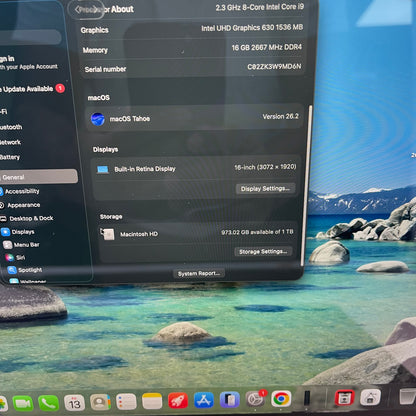Open the dark rectangular Dock item
Viewport: 416px width, 416px height.
pyautogui.click(x=307, y=398)
